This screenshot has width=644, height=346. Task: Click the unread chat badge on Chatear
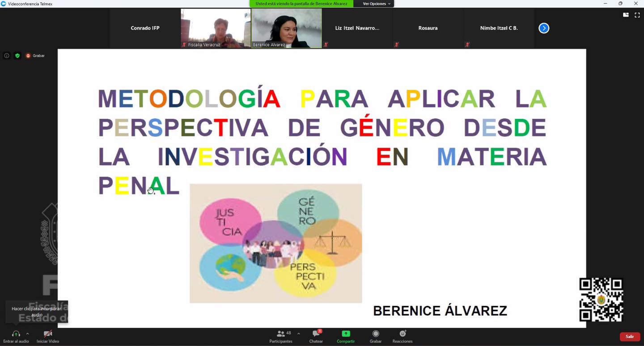[x=320, y=331]
